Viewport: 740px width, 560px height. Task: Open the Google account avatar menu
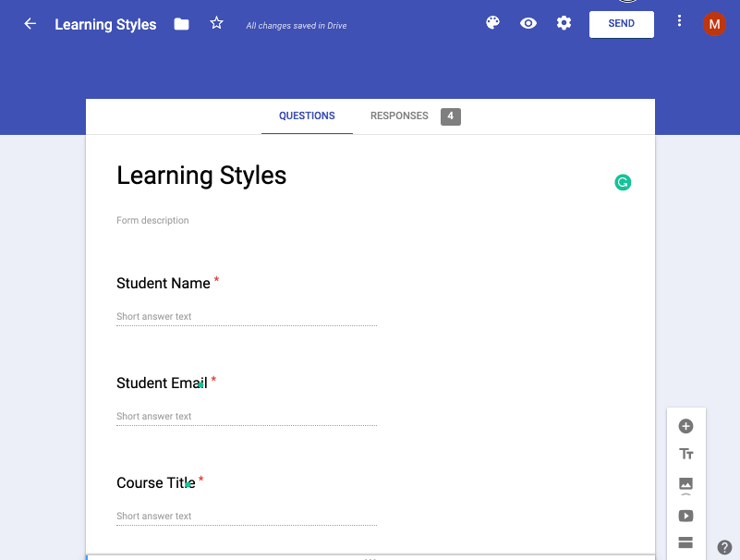(714, 24)
